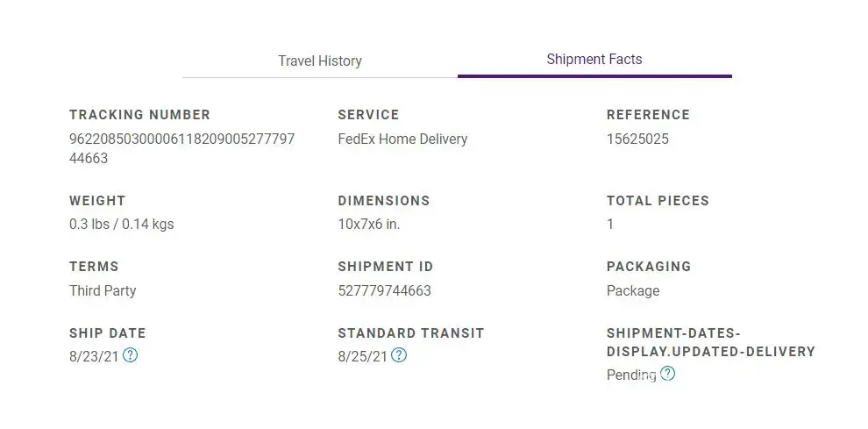Click the weight value 0.3 lbs / 0.14 kgs
Image resolution: width=868 pixels, height=429 pixels.
point(121,224)
